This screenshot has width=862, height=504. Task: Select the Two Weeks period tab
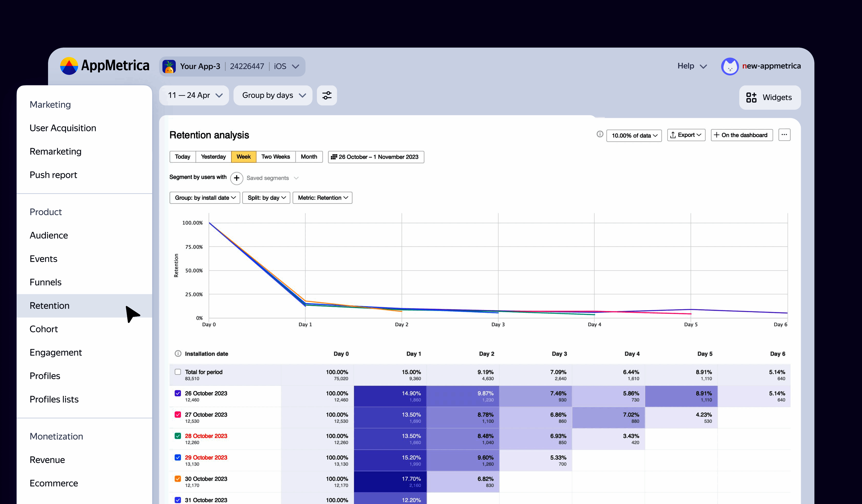pyautogui.click(x=275, y=157)
